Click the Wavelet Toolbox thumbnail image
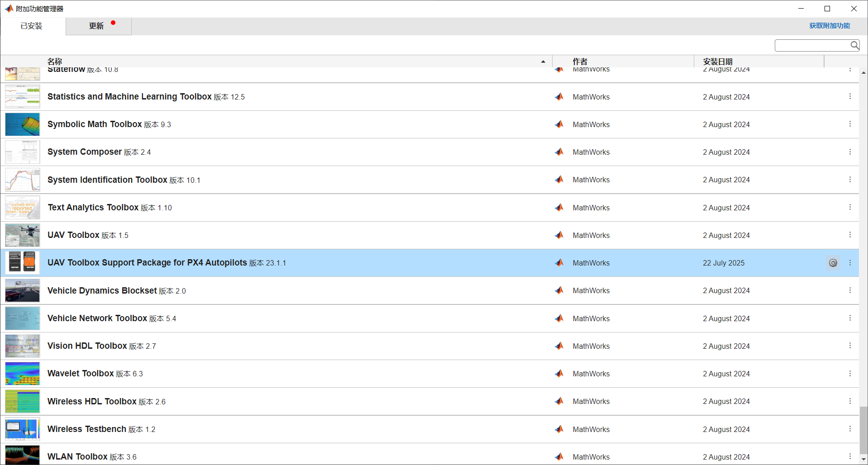Viewport: 868px width, 465px height. (x=22, y=374)
